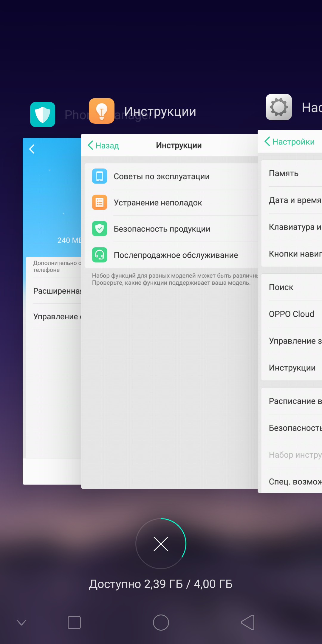Viewport: 322px width, 644px height.
Task: Clear all recent apps with X button
Action: point(161,544)
